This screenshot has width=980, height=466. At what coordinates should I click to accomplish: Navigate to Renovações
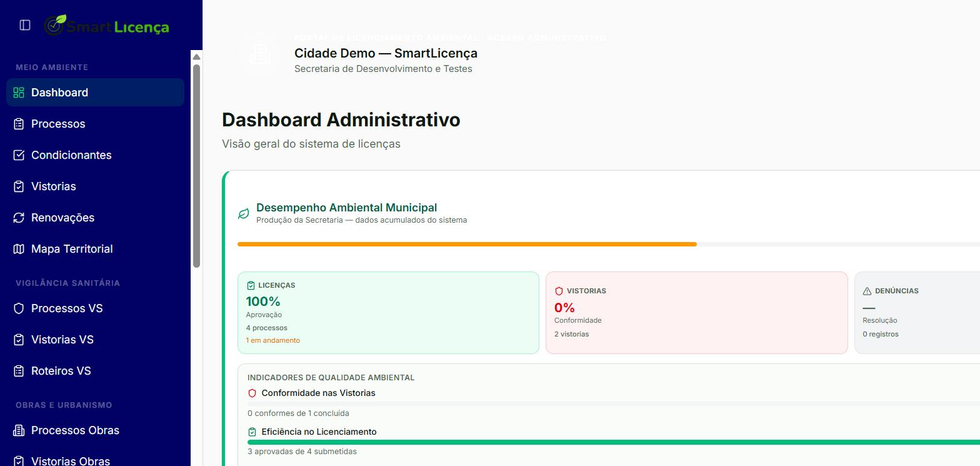(x=95, y=218)
